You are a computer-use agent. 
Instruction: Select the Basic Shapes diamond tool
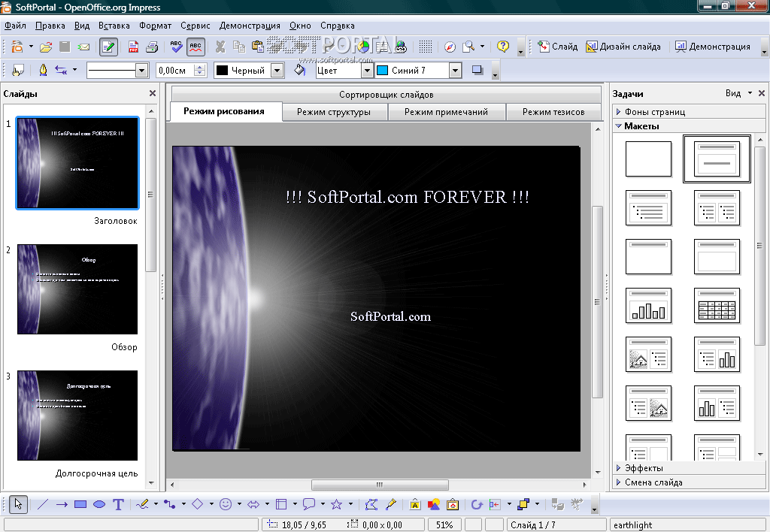pyautogui.click(x=198, y=504)
